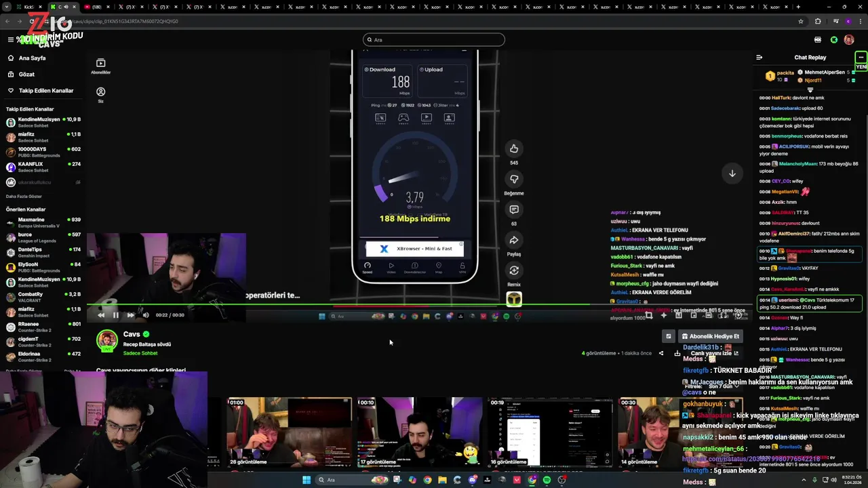Like the clip with thumbs up

pos(514,148)
